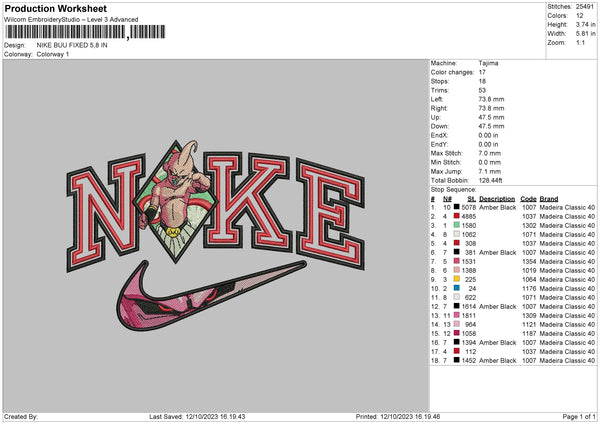Select the Height value '3.74 in'
600x424 pixels.
click(585, 24)
